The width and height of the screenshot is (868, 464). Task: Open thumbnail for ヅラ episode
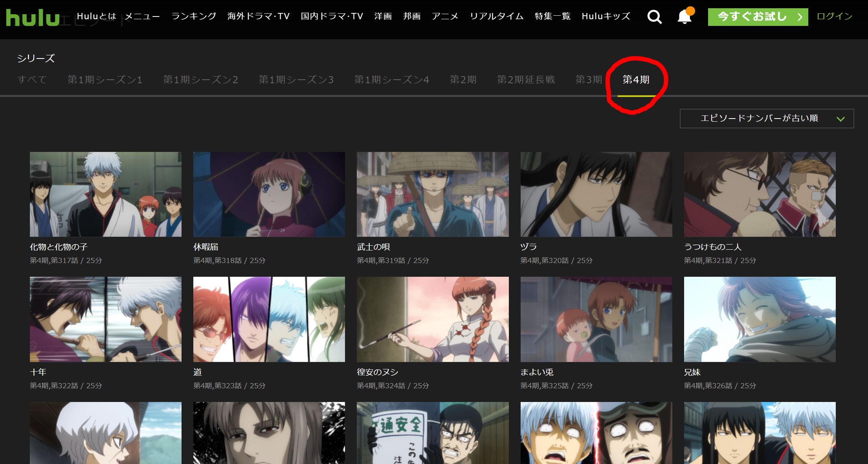click(596, 194)
